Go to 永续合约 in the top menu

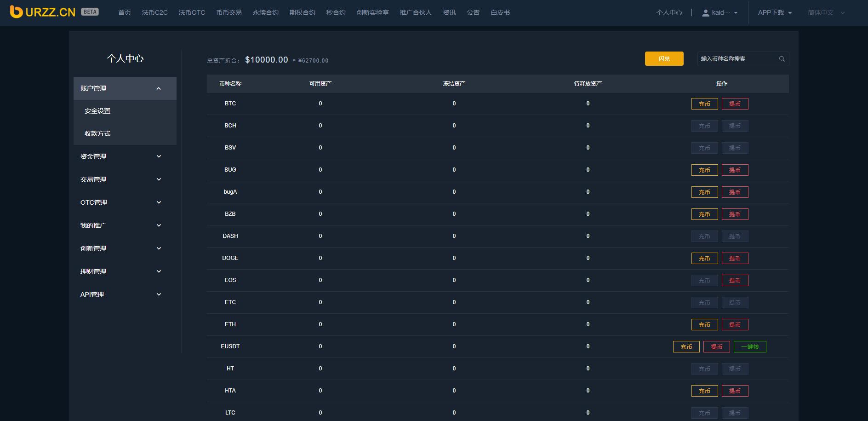click(x=266, y=12)
